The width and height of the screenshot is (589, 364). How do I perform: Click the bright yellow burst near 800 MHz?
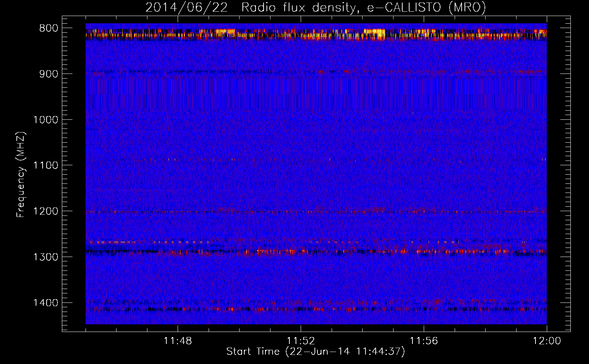tap(375, 33)
